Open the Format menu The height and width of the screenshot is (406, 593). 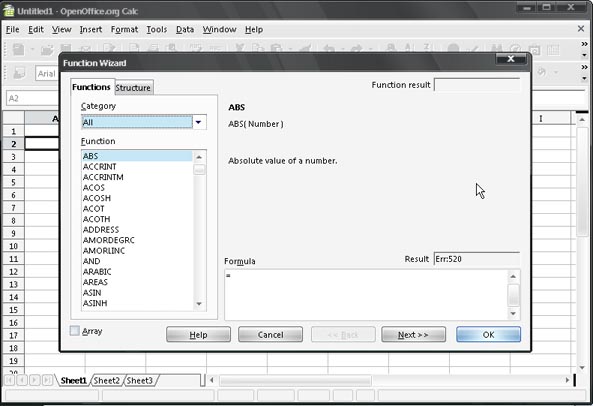(124, 29)
